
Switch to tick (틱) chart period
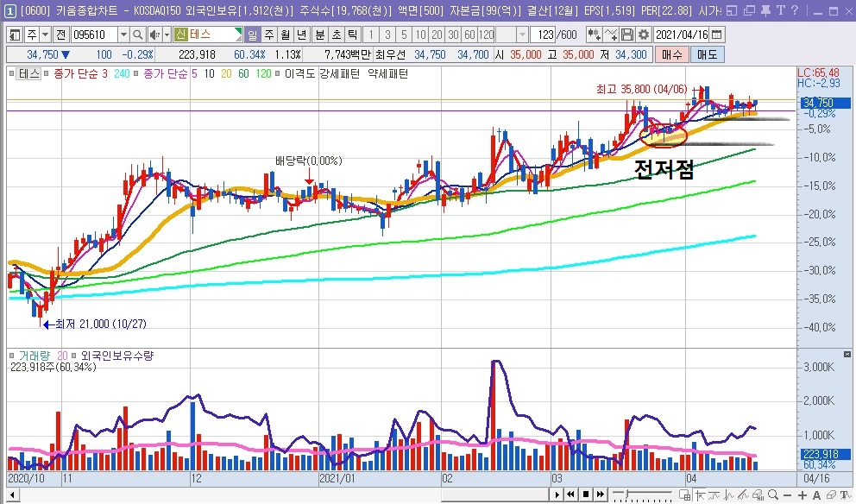353,35
